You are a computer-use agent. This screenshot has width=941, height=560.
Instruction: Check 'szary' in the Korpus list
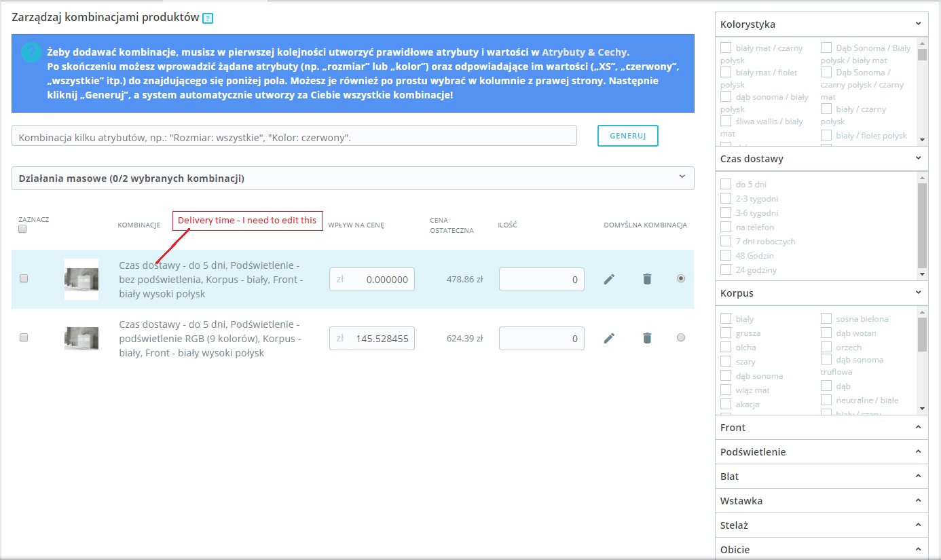[726, 361]
